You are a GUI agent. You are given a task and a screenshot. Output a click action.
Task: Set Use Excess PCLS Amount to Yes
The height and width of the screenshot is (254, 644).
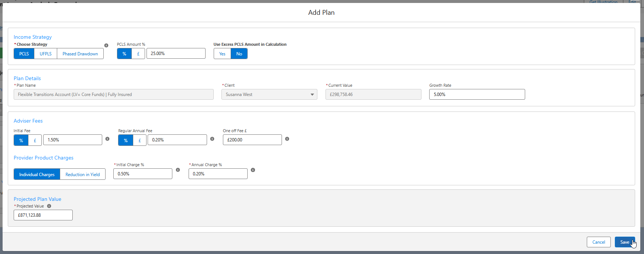pos(222,54)
